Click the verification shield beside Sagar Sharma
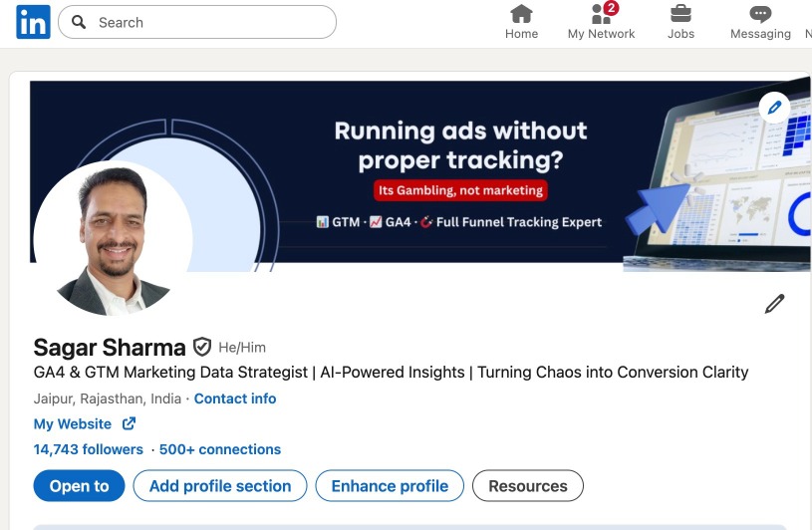The height and width of the screenshot is (530, 812). pyautogui.click(x=202, y=347)
